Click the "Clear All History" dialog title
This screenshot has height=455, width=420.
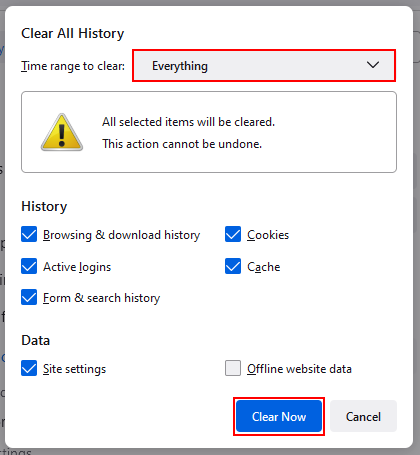coord(73,33)
